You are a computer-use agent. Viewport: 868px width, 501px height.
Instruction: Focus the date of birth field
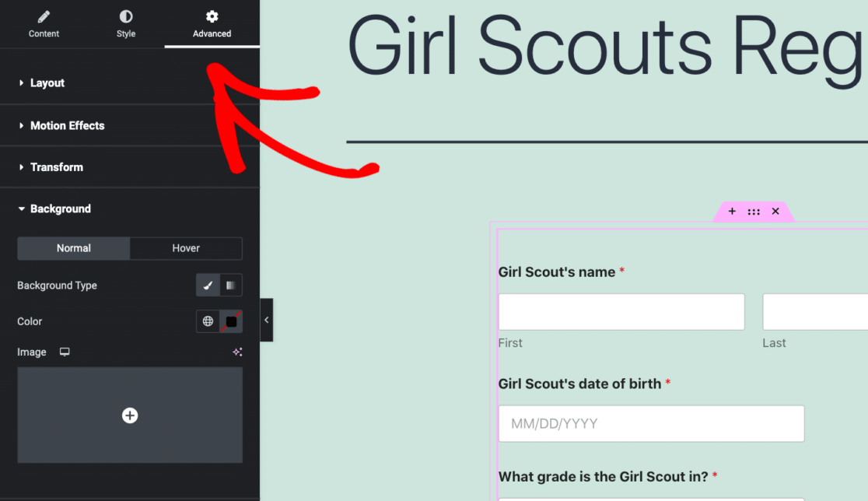point(651,423)
